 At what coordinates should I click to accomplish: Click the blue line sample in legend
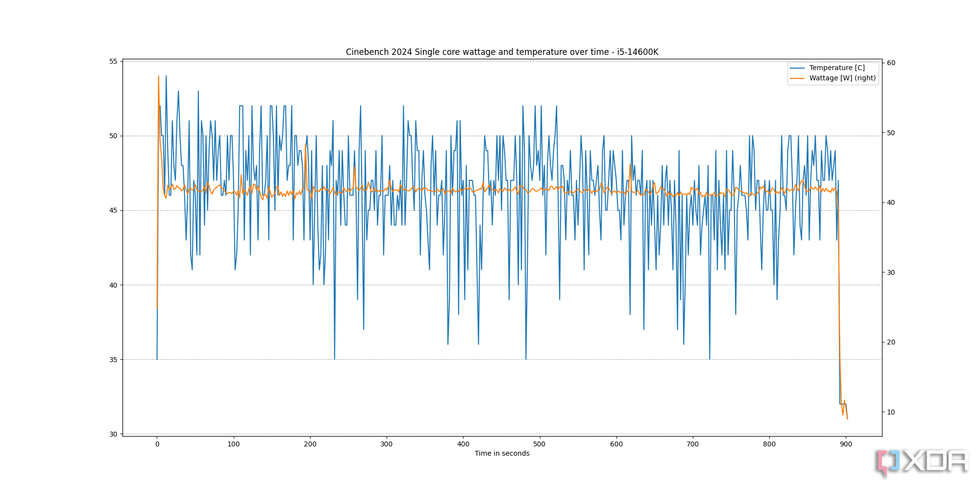pyautogui.click(x=797, y=68)
